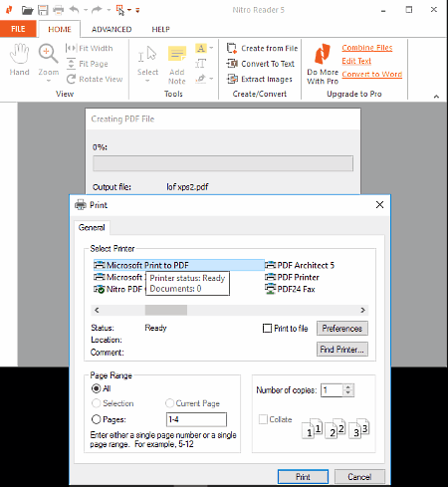The image size is (448, 487).
Task: Click Create from File
Action: (x=262, y=48)
